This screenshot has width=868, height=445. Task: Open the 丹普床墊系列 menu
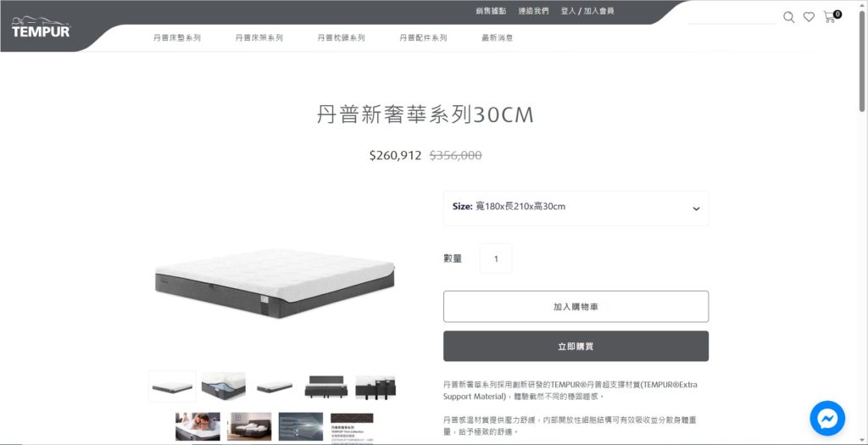pyautogui.click(x=177, y=38)
